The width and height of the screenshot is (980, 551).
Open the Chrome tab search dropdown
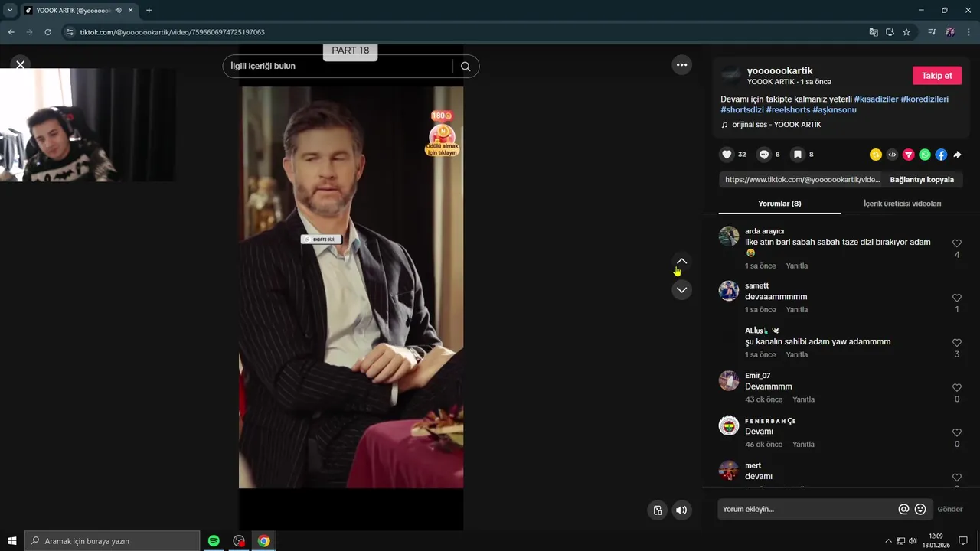pyautogui.click(x=10, y=10)
